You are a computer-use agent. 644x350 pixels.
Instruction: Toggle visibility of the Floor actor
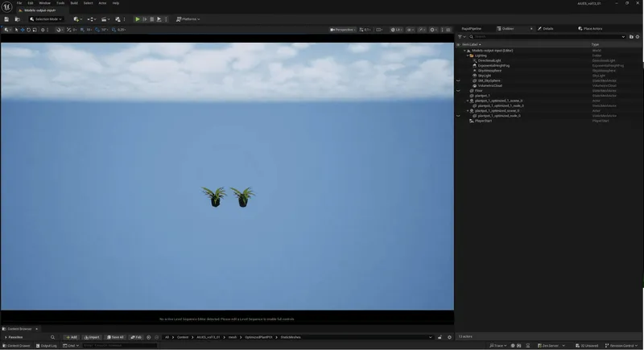click(x=458, y=91)
